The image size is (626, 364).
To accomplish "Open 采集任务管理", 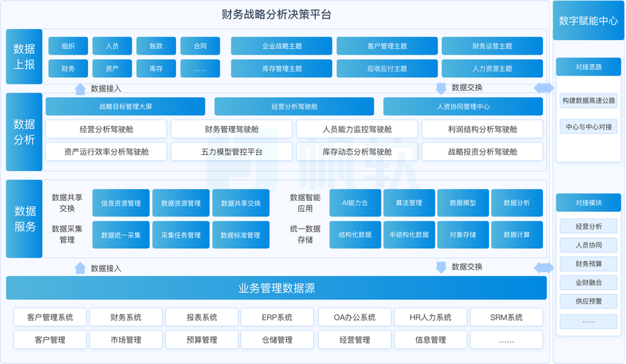I will click(181, 234).
